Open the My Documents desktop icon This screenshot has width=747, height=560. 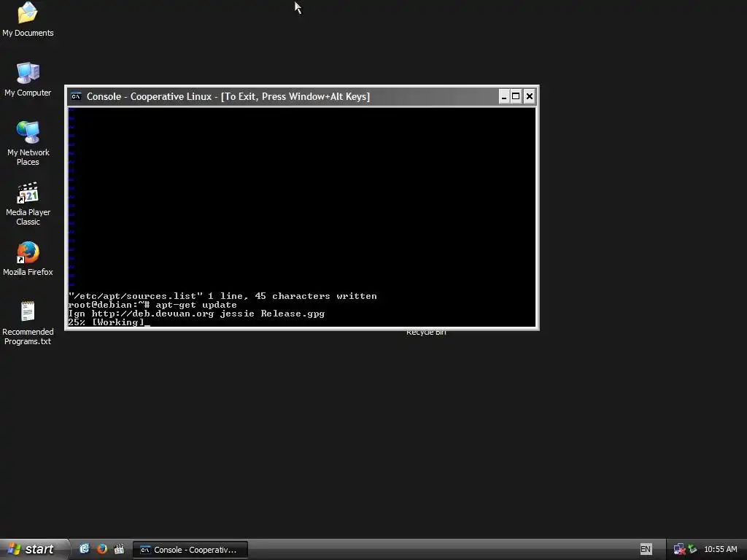[x=28, y=19]
